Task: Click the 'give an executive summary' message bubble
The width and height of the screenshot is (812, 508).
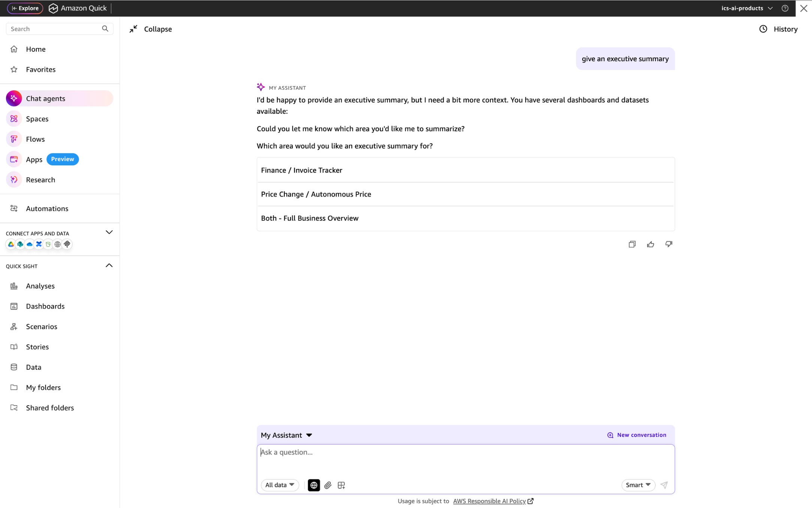Action: coord(625,59)
